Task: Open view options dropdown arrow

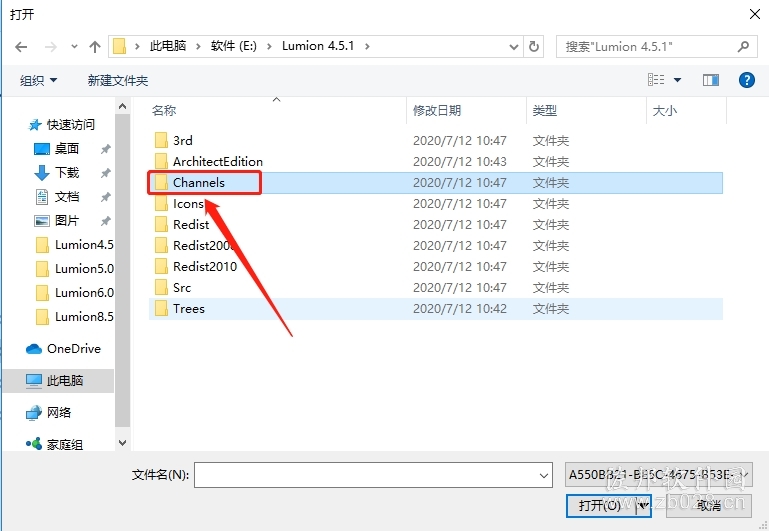Action: click(x=677, y=80)
